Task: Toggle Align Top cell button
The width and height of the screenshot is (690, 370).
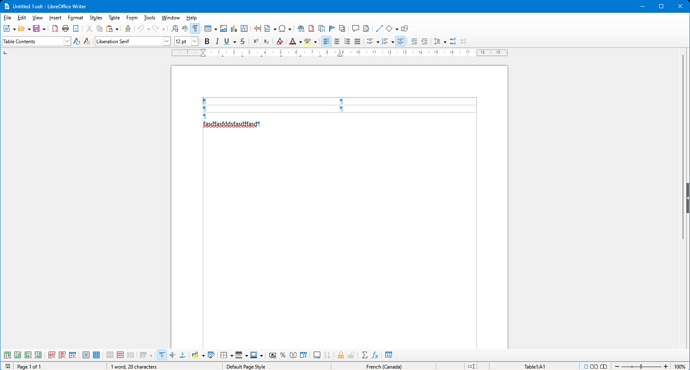Action: click(x=162, y=355)
